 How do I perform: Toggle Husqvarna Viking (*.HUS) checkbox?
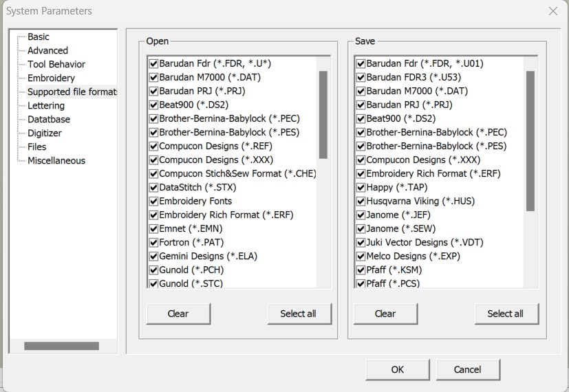(361, 202)
